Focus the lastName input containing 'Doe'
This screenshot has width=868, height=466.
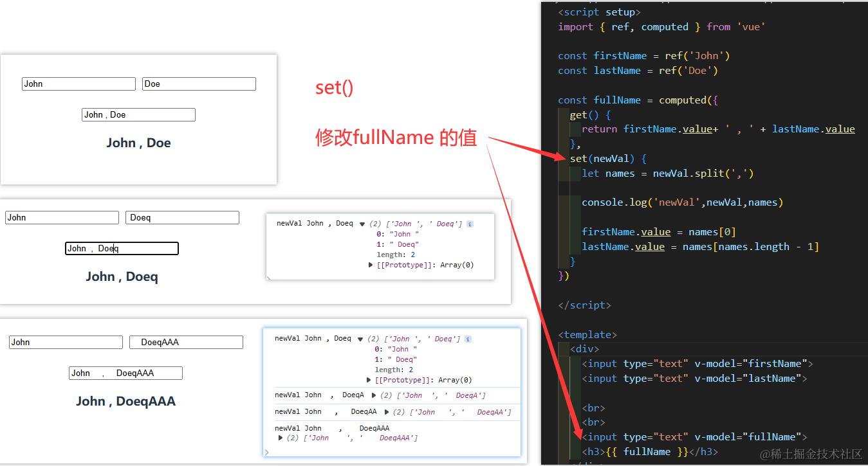199,84
